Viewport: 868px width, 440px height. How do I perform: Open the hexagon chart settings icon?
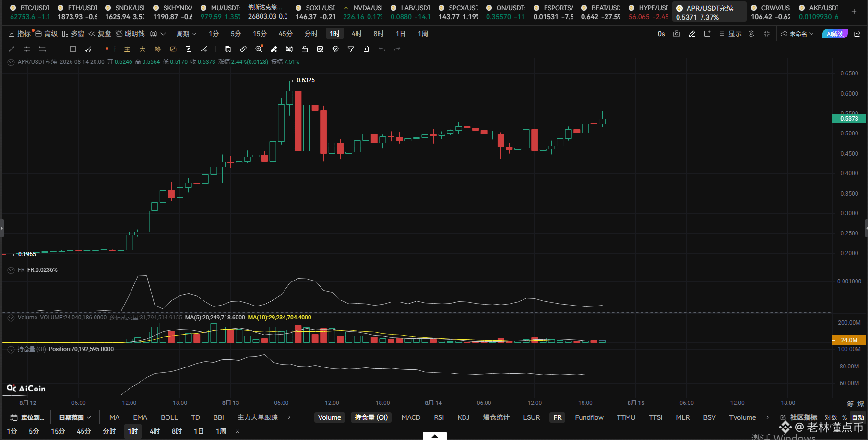751,34
